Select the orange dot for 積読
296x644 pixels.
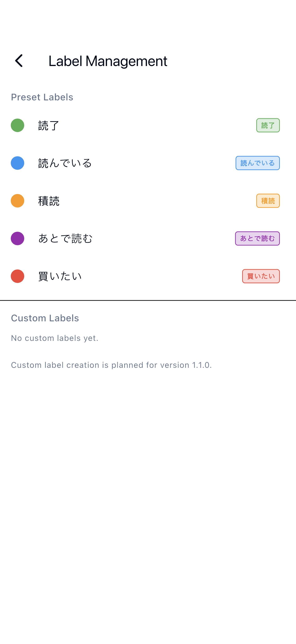17,201
